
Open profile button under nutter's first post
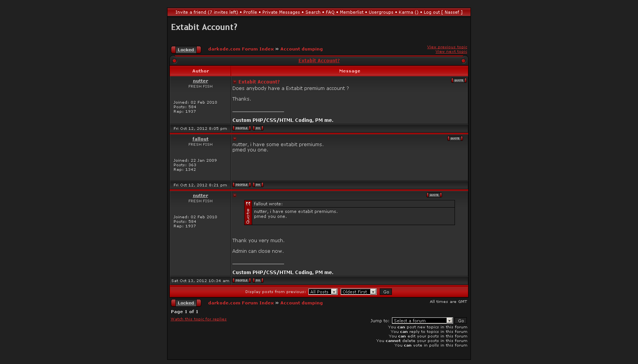point(242,128)
